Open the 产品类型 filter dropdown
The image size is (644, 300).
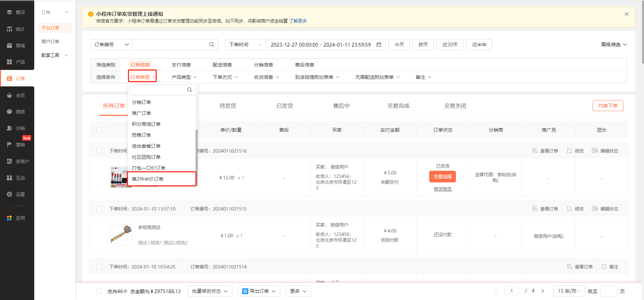click(x=184, y=77)
